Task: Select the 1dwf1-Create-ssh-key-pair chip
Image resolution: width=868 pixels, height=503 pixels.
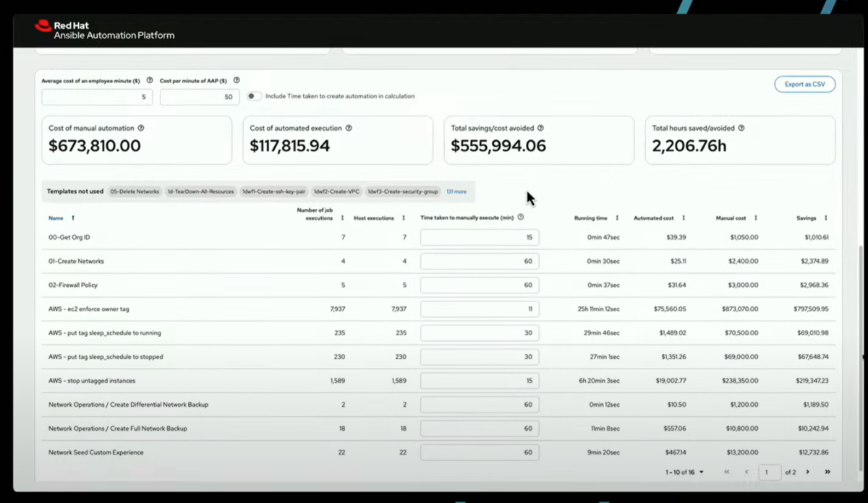Action: (x=274, y=192)
